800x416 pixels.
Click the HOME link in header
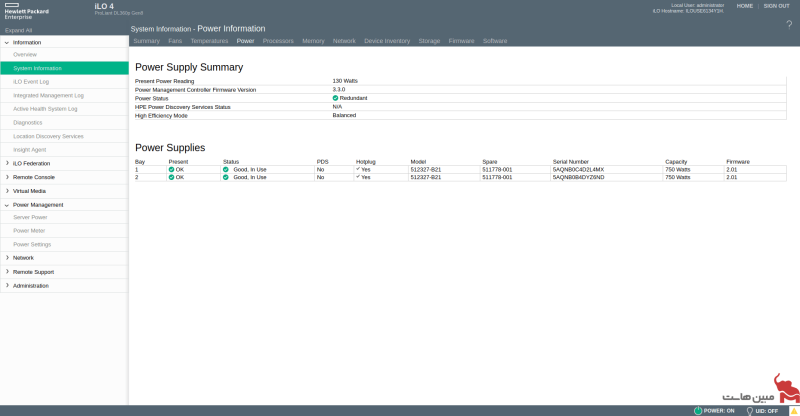(x=745, y=6)
